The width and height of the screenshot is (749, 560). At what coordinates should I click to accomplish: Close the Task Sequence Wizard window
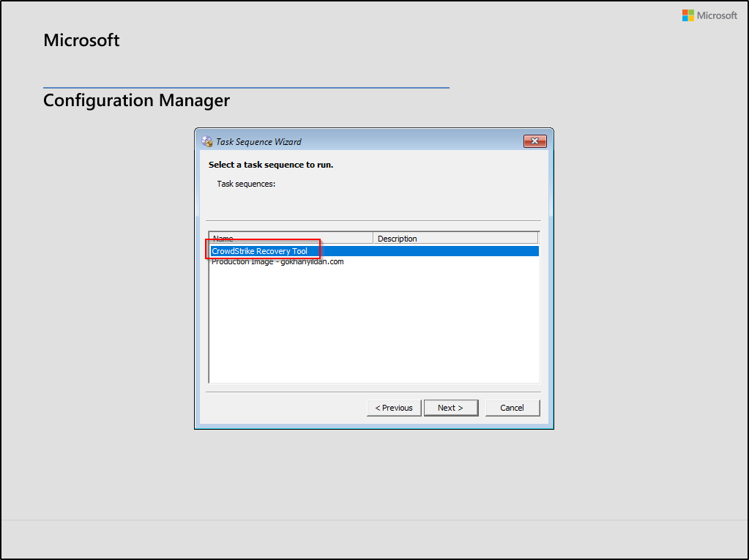pyautogui.click(x=535, y=141)
